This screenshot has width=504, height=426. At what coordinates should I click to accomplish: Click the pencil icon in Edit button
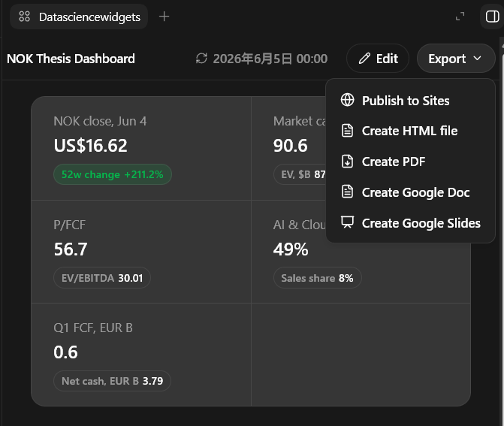(364, 59)
